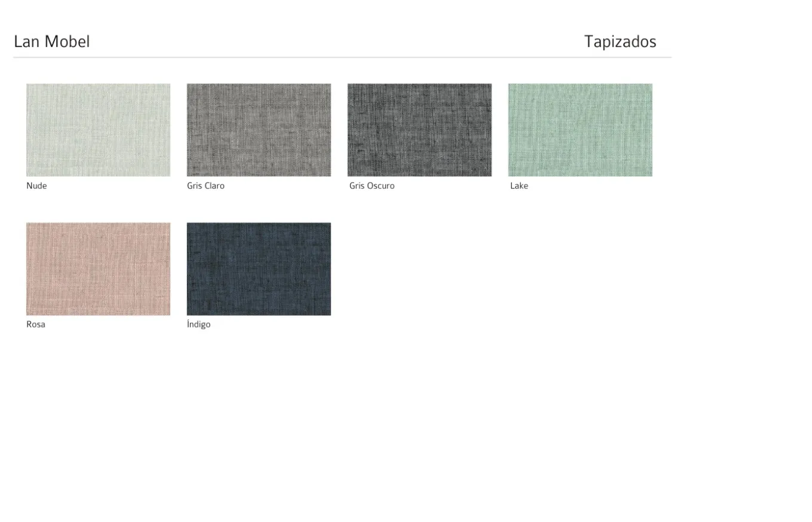Click the Gris Oscuro text label
The width and height of the screenshot is (812, 522).
point(371,186)
